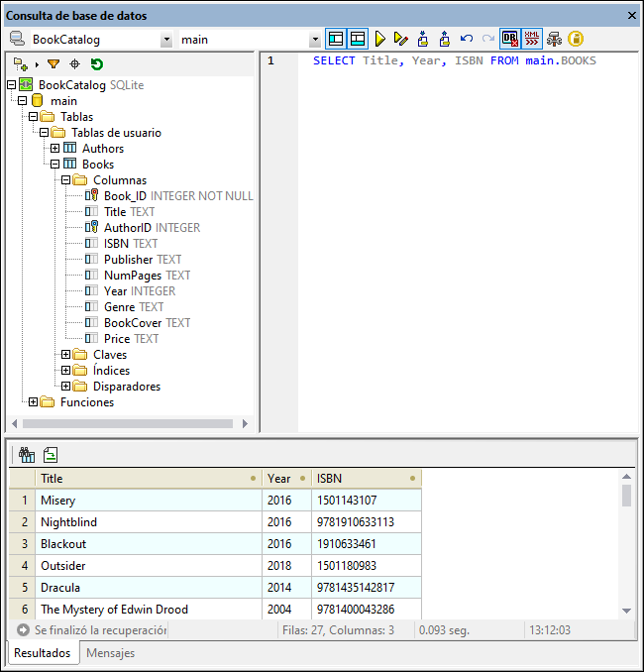Run the SQL query with Execute button
This screenshot has height=672, width=644.
[x=379, y=40]
